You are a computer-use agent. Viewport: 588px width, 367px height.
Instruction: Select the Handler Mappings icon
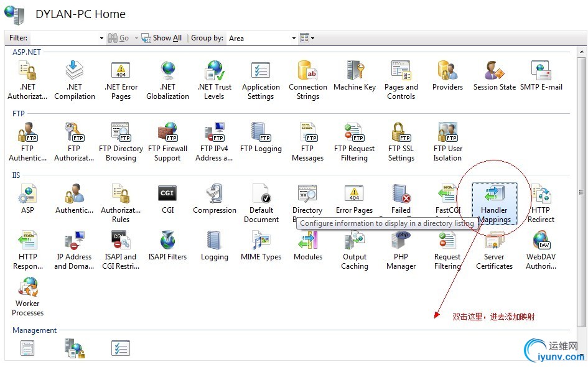(494, 203)
